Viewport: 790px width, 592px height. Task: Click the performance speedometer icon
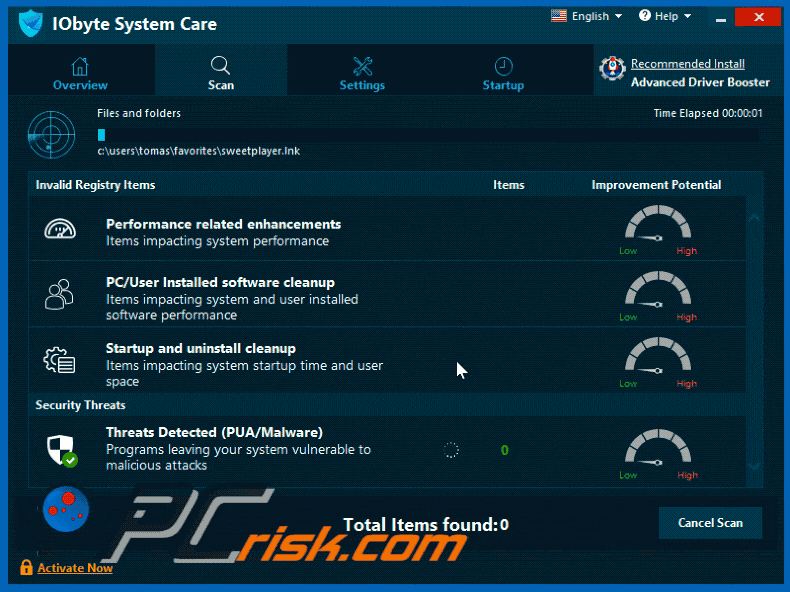[x=59, y=229]
